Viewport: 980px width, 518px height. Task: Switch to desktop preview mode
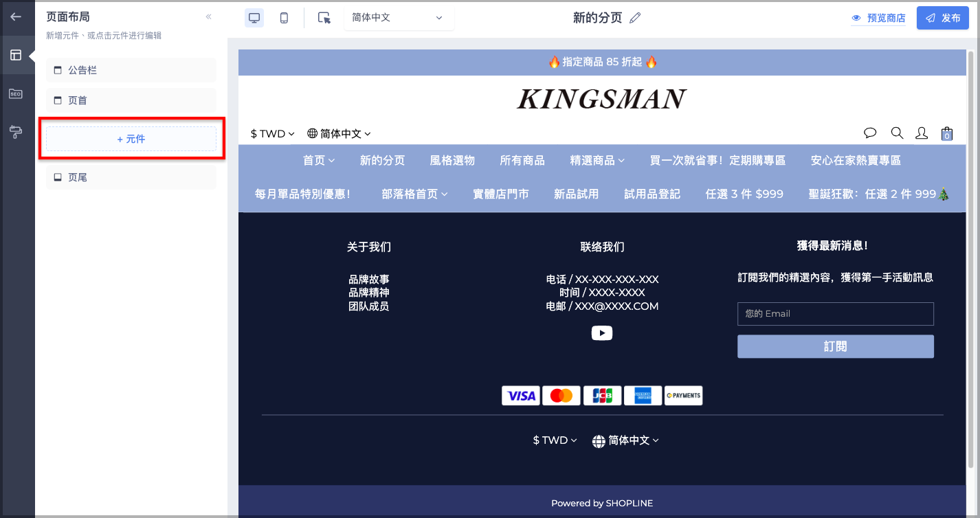pos(254,18)
